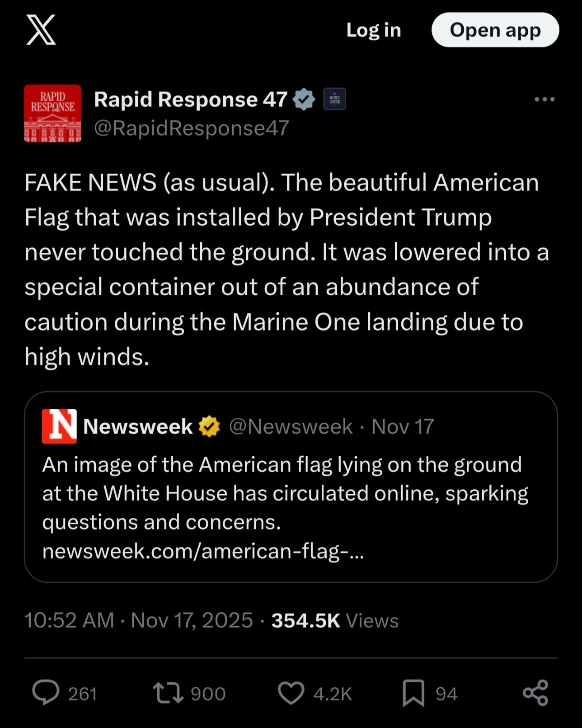The height and width of the screenshot is (728, 582).
Task: Open the newsweek.com/american-flag article link
Action: pos(203,551)
